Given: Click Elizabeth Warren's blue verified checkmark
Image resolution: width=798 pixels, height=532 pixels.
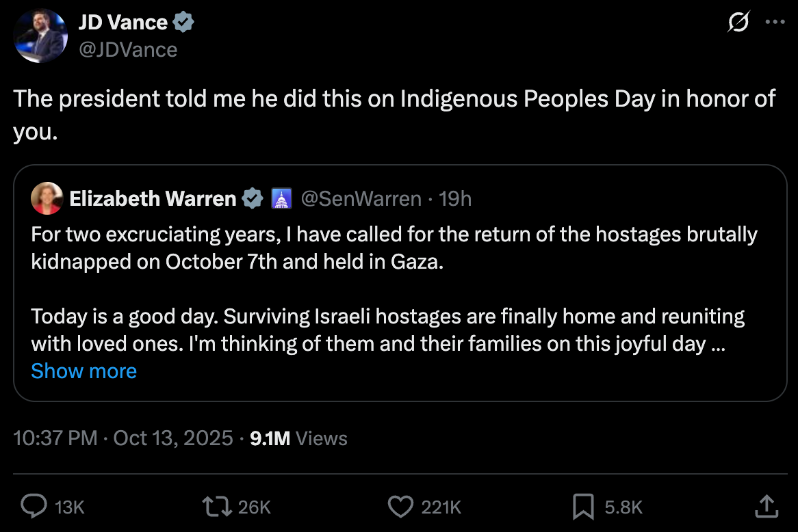Looking at the screenshot, I should 253,199.
